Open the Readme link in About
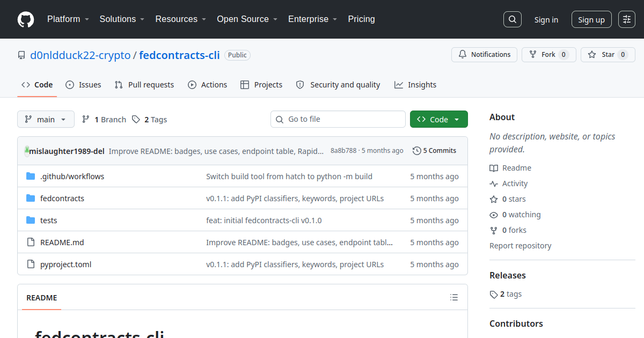The width and height of the screenshot is (644, 338). (x=510, y=168)
